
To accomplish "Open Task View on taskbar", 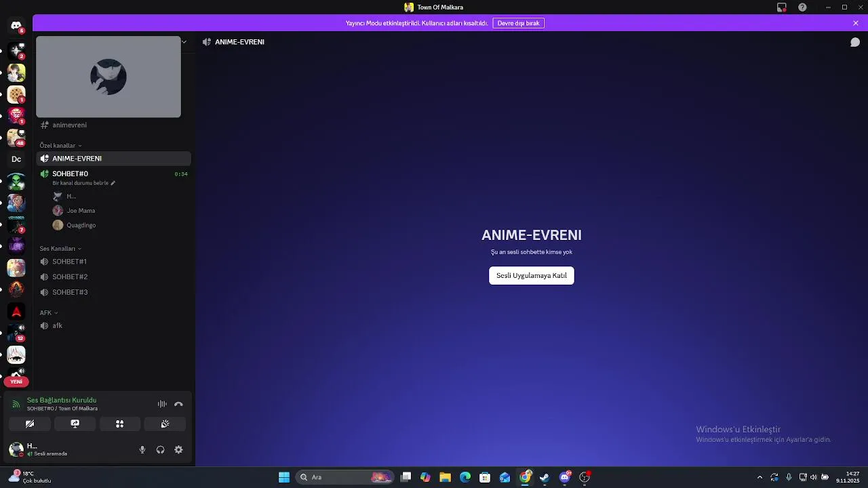I will 406,477.
